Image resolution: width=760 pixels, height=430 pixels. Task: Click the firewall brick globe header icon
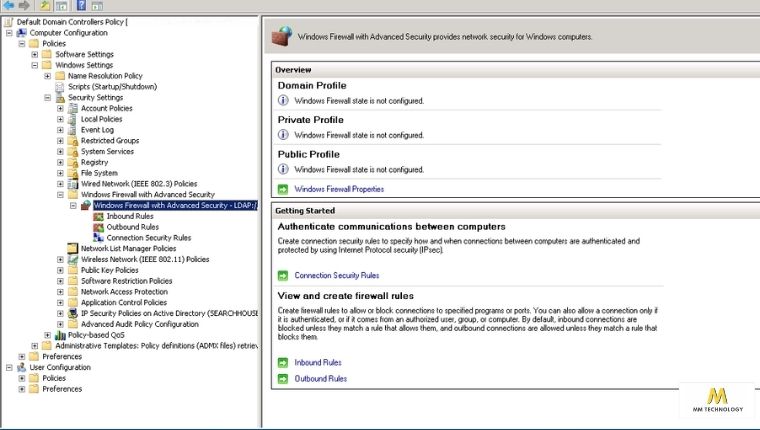pyautogui.click(x=282, y=36)
